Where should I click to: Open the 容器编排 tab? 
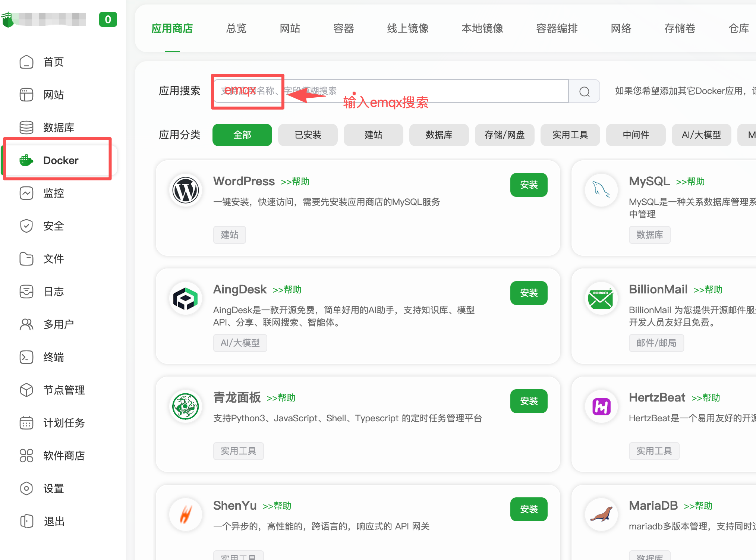point(557,28)
